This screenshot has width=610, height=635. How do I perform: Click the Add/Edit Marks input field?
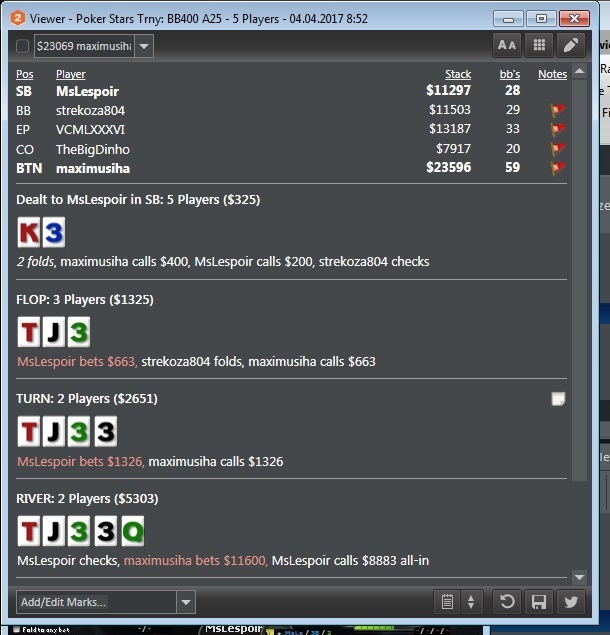(96, 602)
